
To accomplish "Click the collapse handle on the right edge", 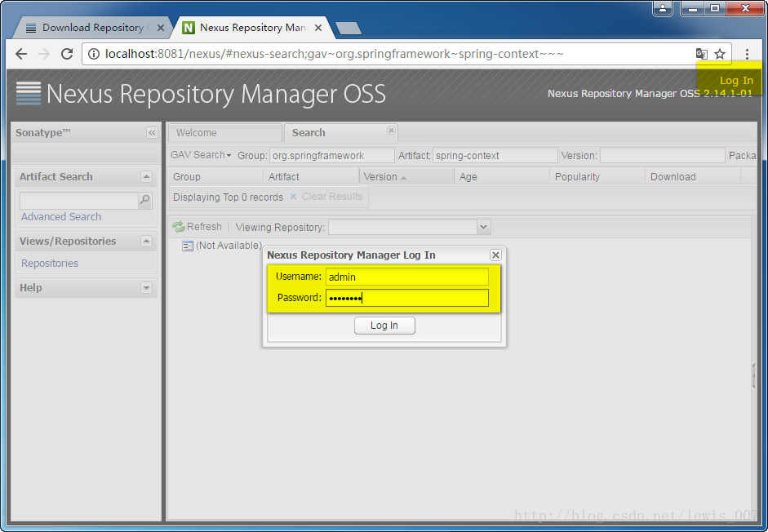I will tap(753, 375).
